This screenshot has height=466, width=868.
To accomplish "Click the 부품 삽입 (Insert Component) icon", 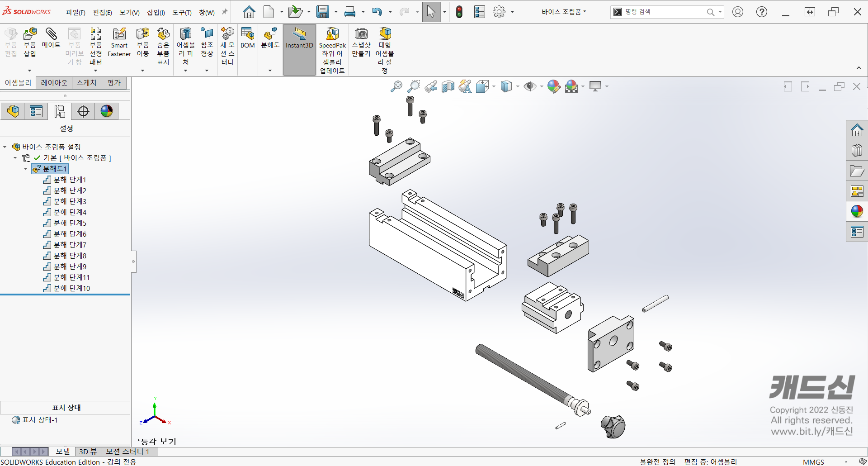I will pyautogui.click(x=30, y=42).
